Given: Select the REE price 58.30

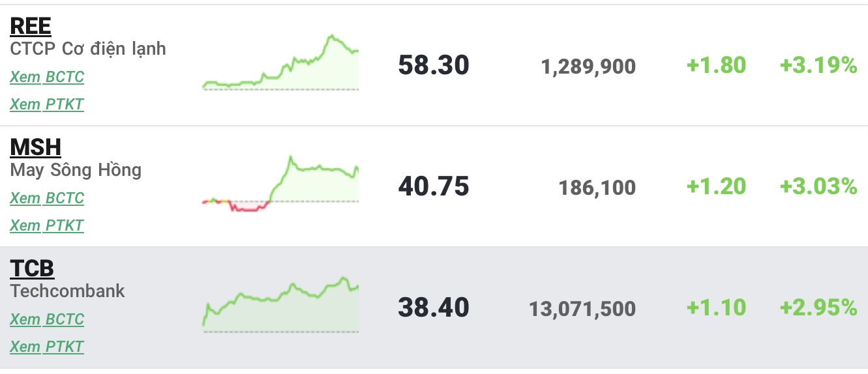Looking at the screenshot, I should (x=434, y=65).
